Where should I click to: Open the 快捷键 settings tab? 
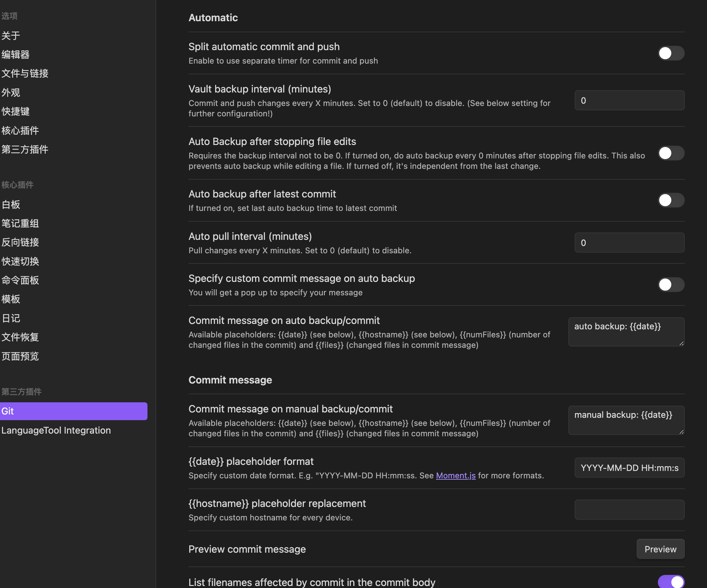pyautogui.click(x=15, y=111)
